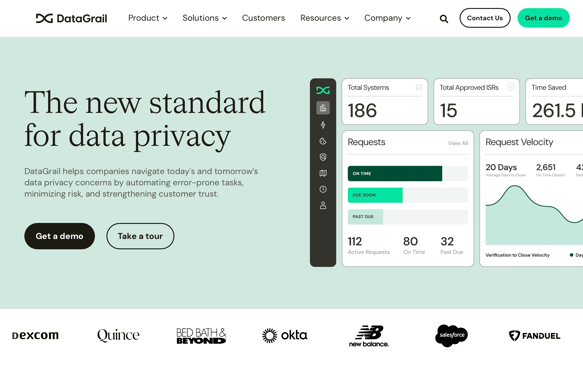Click the FanDuel customer logo
Screen dimensions: 583x389
pos(534,336)
